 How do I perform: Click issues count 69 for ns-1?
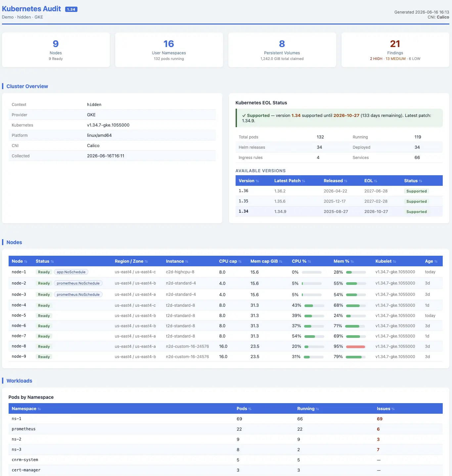point(380,419)
